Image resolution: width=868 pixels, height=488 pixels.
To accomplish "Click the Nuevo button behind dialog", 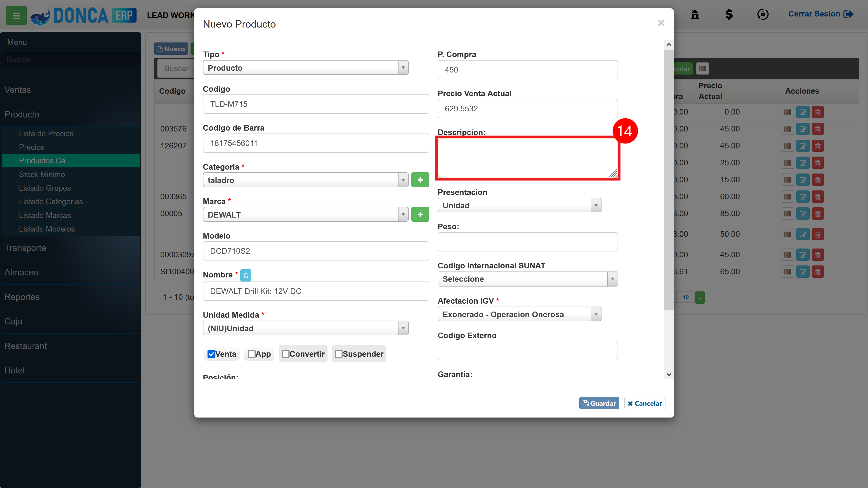I will pyautogui.click(x=171, y=49).
